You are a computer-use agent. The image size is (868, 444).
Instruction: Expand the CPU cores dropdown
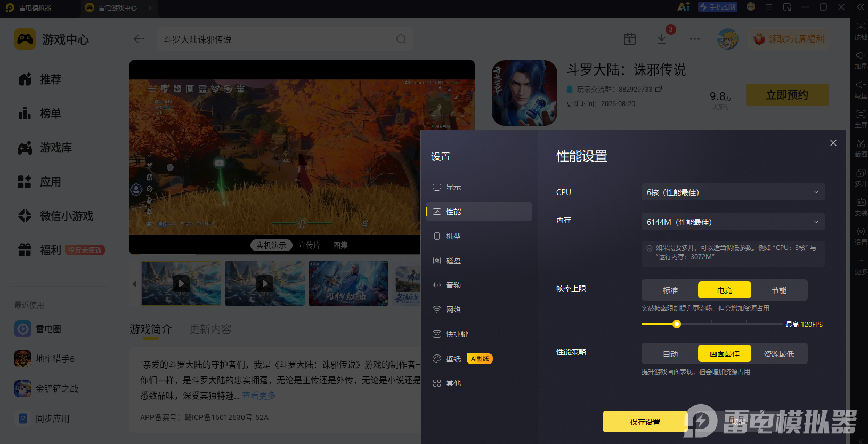733,192
